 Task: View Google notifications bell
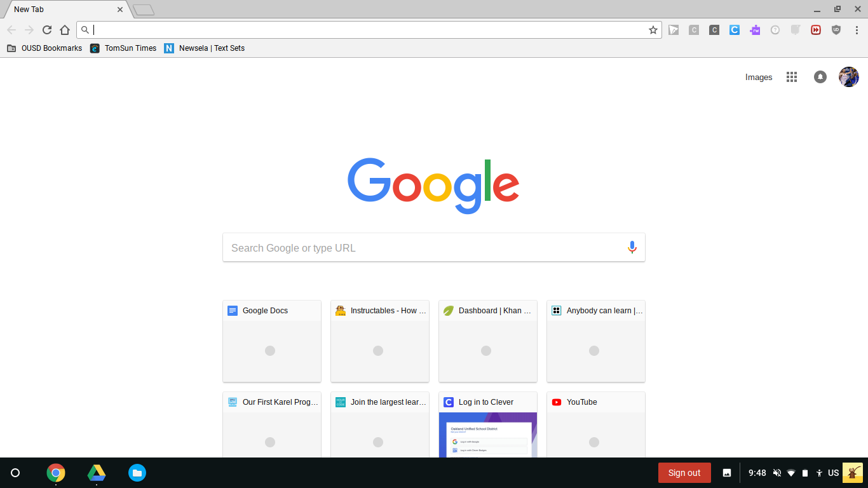820,77
